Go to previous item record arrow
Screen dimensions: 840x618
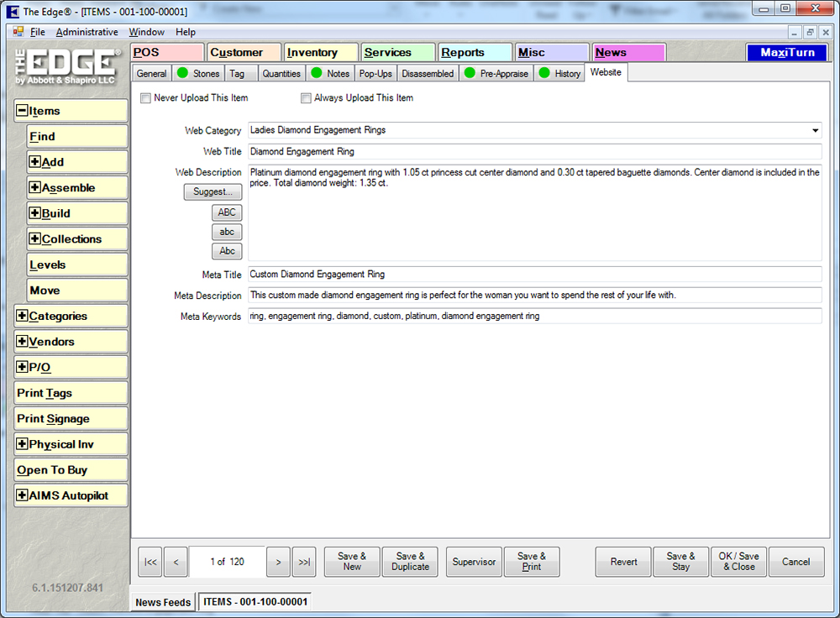pos(176,562)
